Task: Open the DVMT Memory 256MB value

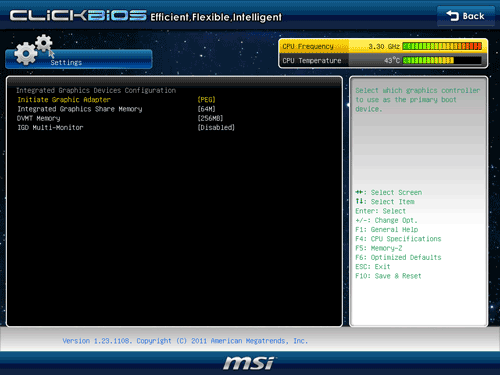Action: point(210,118)
